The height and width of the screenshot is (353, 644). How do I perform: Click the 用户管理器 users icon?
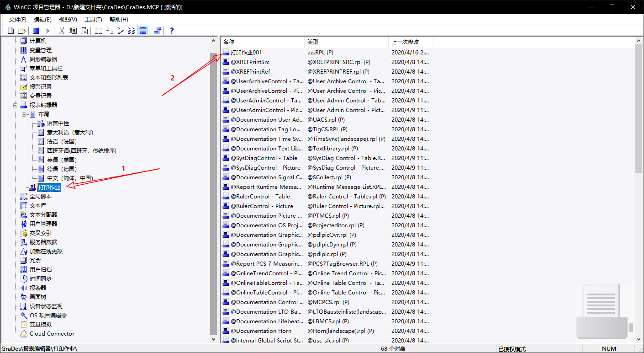[x=24, y=224]
